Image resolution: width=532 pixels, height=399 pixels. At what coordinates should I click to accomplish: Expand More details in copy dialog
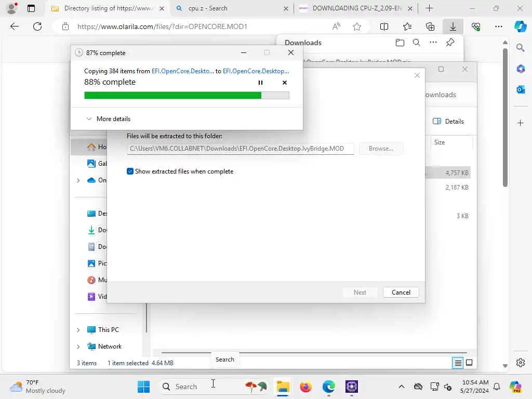point(109,119)
